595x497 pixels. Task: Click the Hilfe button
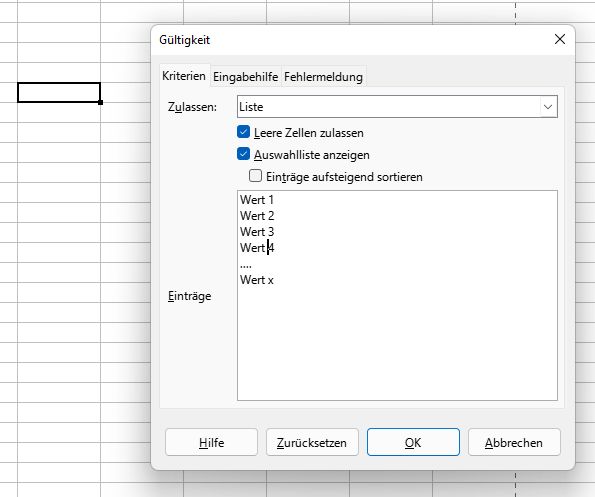[211, 442]
